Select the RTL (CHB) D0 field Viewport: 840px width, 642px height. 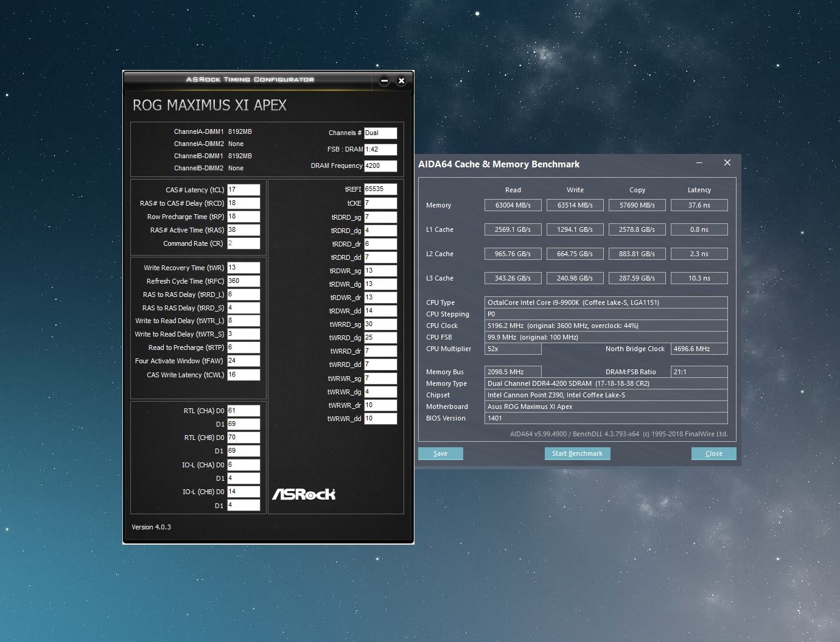[x=243, y=438]
